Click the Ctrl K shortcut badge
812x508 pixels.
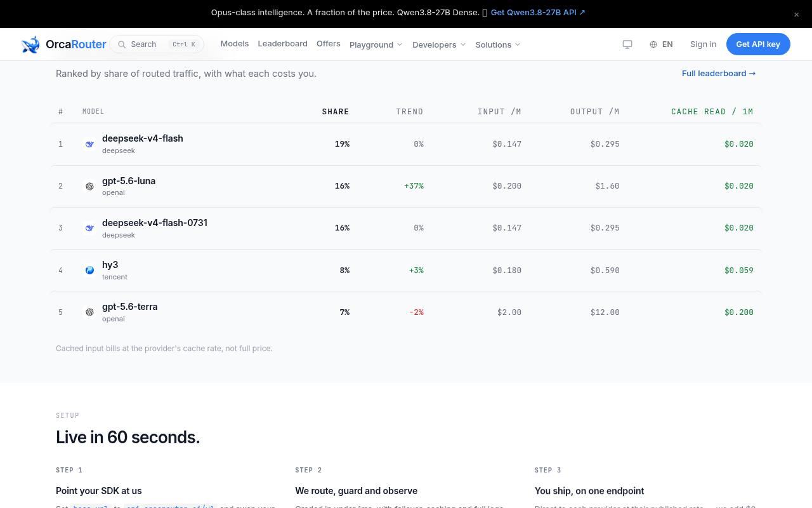pos(184,44)
